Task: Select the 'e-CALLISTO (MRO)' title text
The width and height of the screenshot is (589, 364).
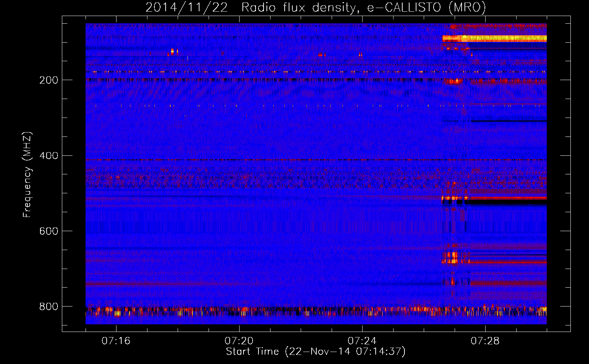Action: [x=426, y=8]
